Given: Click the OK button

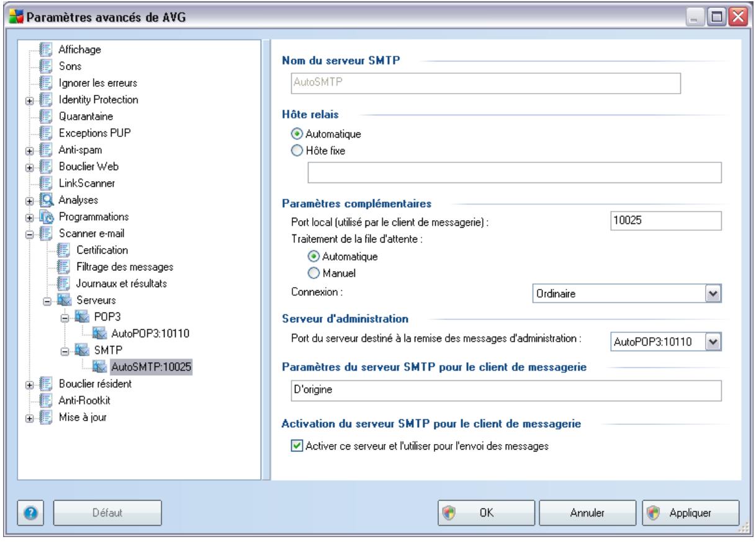Looking at the screenshot, I should (487, 512).
